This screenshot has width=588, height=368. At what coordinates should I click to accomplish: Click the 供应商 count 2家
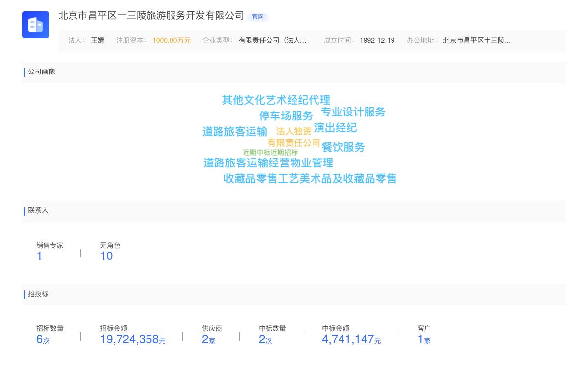coord(208,339)
